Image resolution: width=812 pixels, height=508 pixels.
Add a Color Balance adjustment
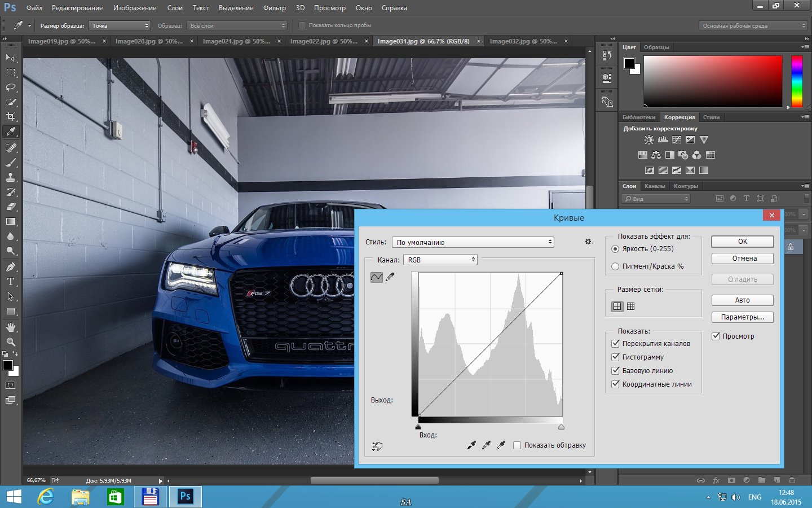(656, 155)
